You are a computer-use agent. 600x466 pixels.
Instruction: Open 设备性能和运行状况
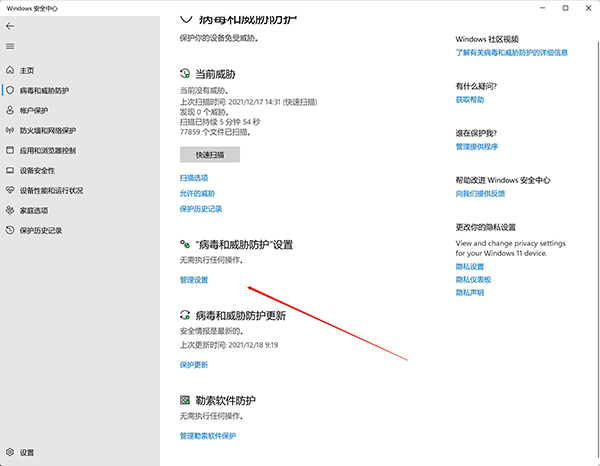click(51, 191)
